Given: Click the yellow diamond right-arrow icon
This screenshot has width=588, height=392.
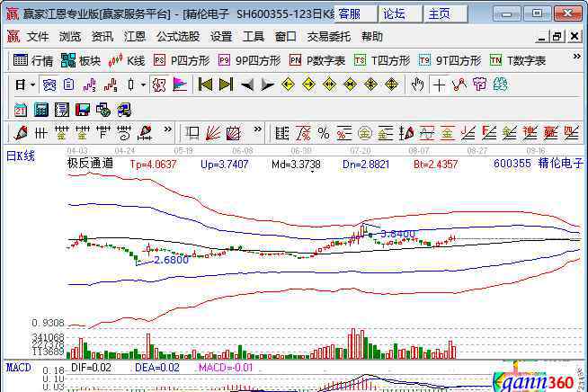Looking at the screenshot, I should click(x=308, y=85).
